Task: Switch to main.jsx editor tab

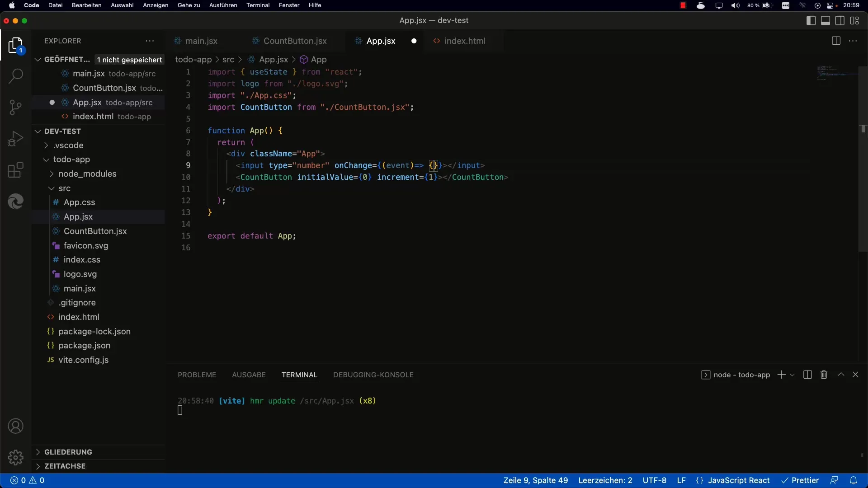Action: tap(201, 41)
